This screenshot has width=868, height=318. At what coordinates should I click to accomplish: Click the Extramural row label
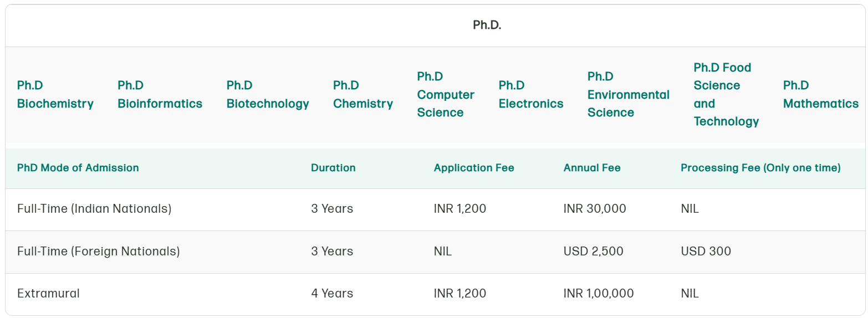(48, 294)
